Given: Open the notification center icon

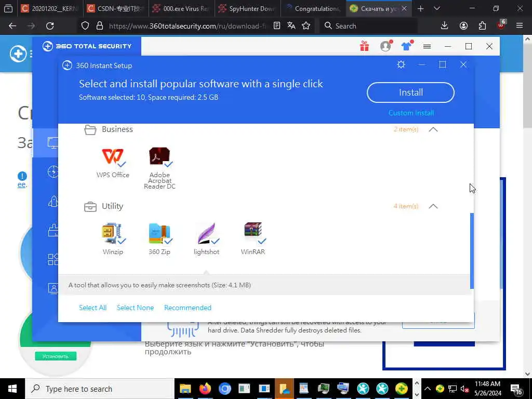Looking at the screenshot, I should pyautogui.click(x=516, y=389).
